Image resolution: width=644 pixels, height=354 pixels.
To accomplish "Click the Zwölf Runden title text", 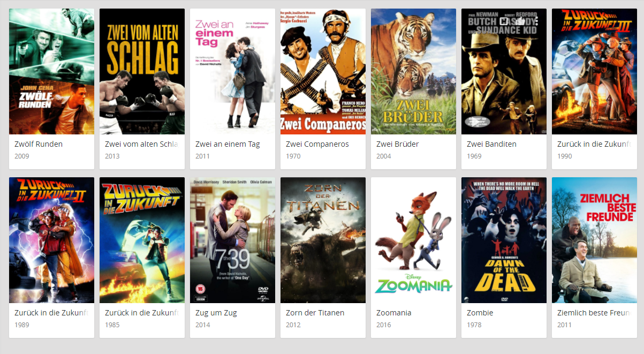I will pos(39,144).
